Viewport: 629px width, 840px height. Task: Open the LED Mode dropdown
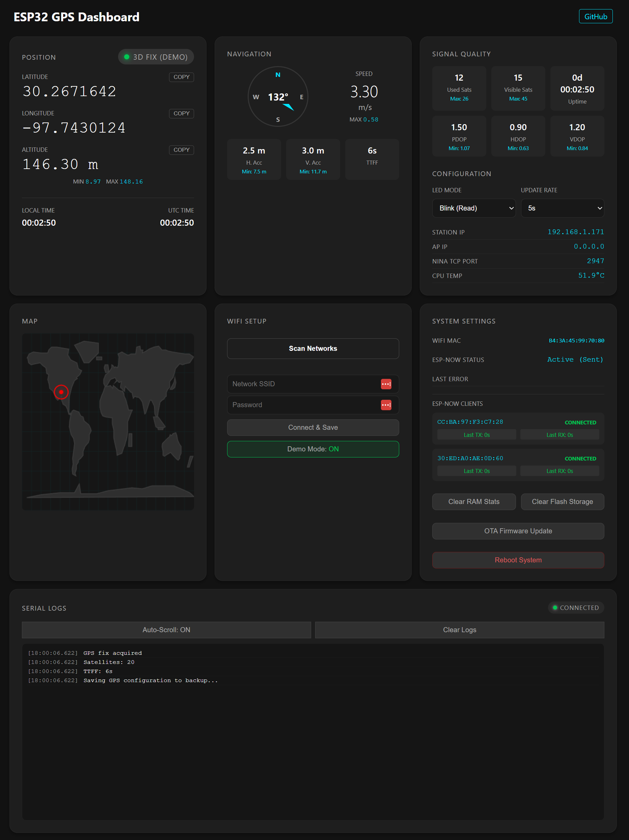tap(474, 208)
